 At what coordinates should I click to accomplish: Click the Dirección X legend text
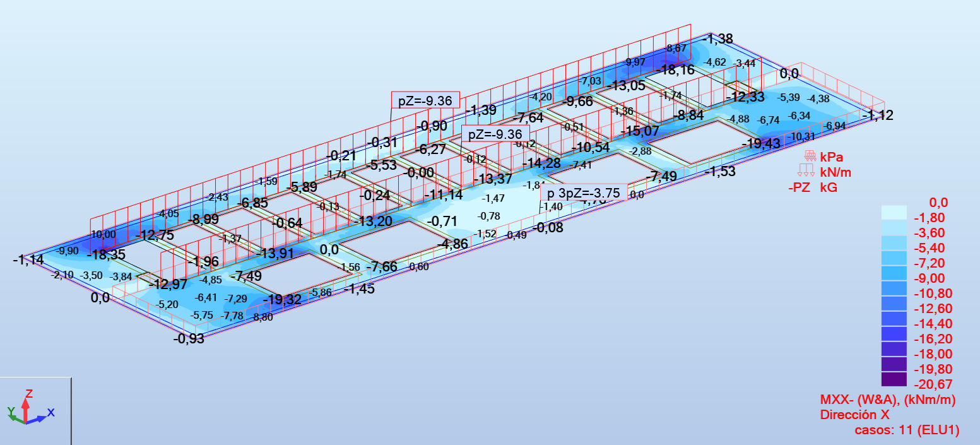[854, 415]
